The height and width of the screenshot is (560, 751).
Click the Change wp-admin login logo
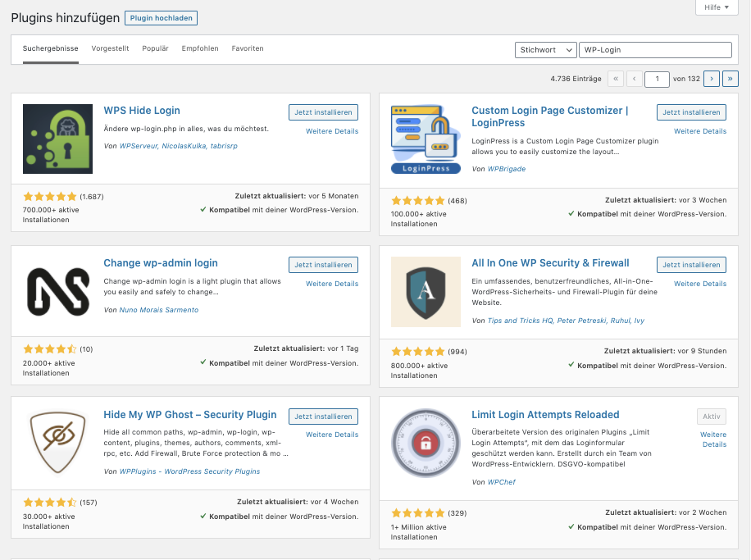(x=57, y=291)
